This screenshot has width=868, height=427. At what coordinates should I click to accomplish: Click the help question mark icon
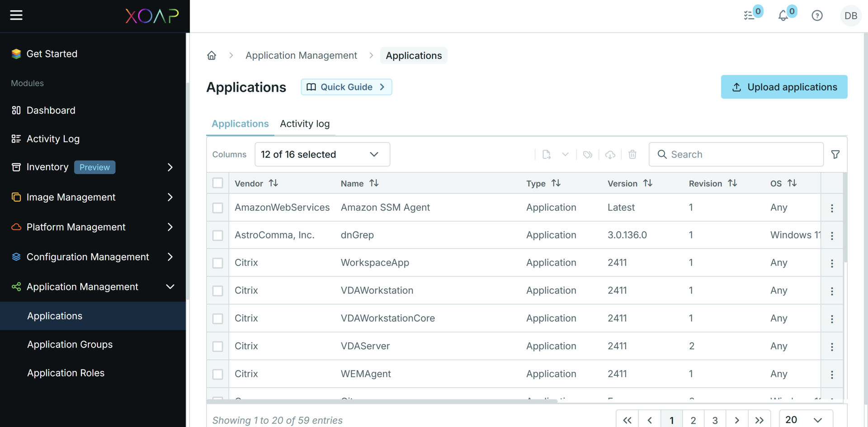[x=817, y=15]
